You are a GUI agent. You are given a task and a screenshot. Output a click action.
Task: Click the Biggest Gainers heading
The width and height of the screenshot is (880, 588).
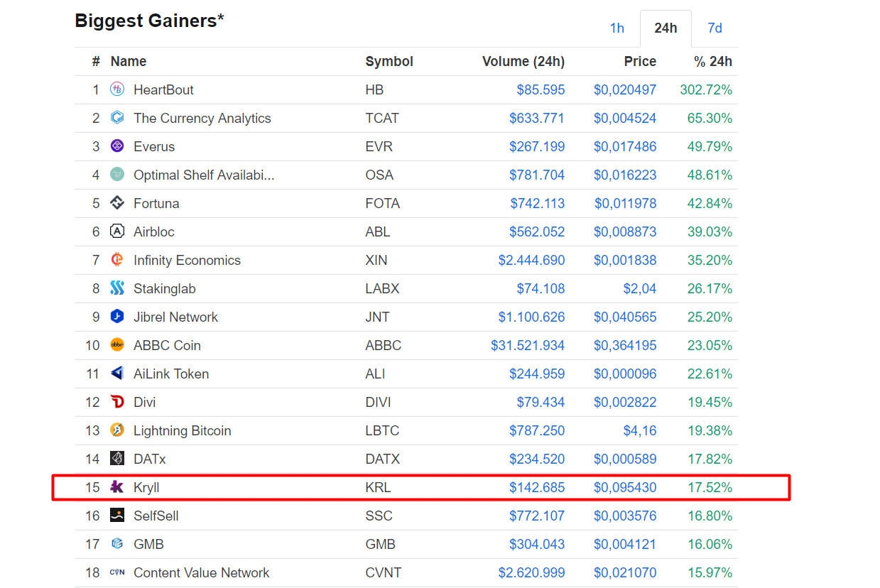pyautogui.click(x=149, y=21)
